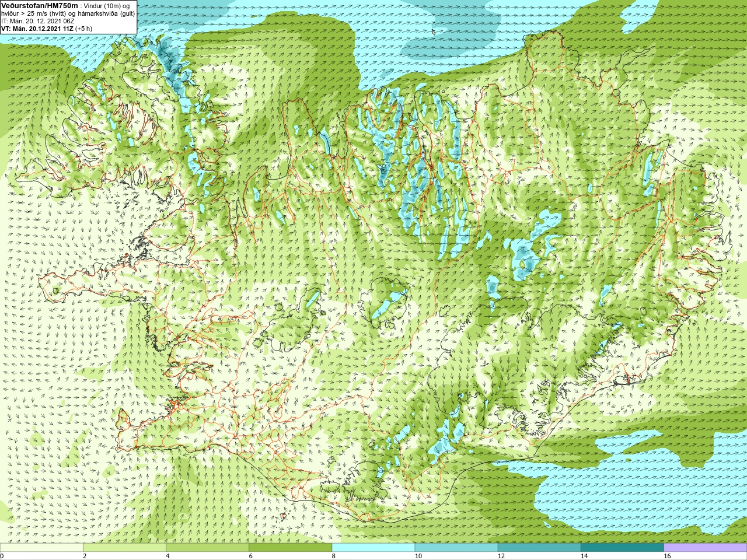This screenshot has height=560, width=747.
Task: Click the dark teal 14–16 m/s legend swatch
Action: point(622,548)
